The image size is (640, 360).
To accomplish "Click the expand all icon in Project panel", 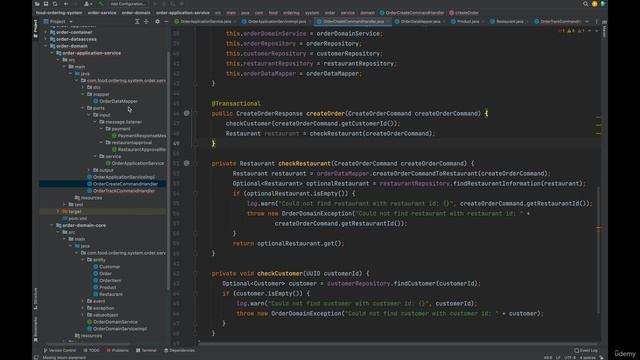I will tap(137, 21).
